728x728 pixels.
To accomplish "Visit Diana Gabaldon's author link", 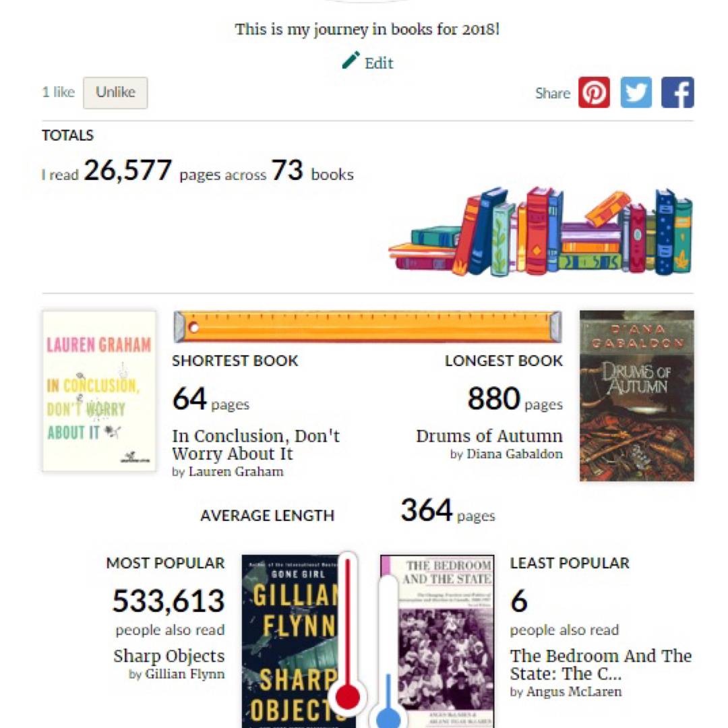I will 514,454.
